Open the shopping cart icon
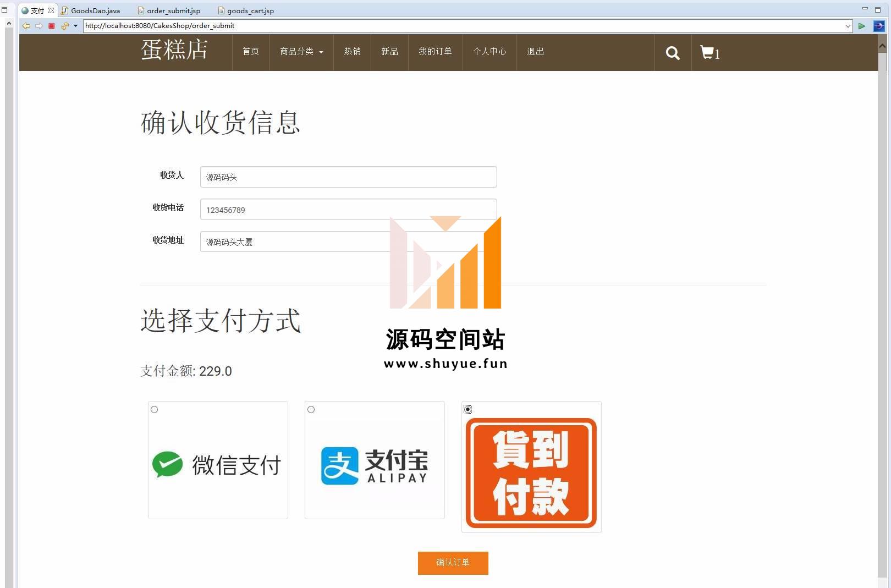 click(x=710, y=53)
